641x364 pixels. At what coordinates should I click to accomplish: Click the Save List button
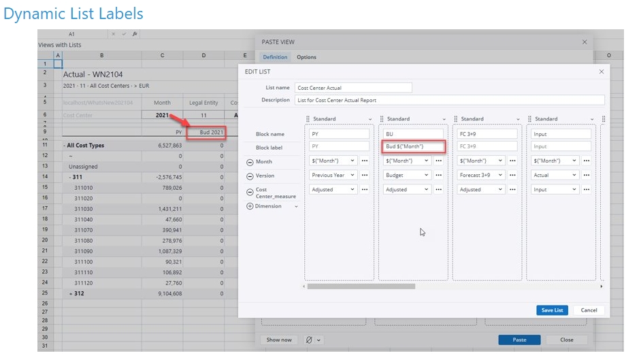pyautogui.click(x=551, y=310)
